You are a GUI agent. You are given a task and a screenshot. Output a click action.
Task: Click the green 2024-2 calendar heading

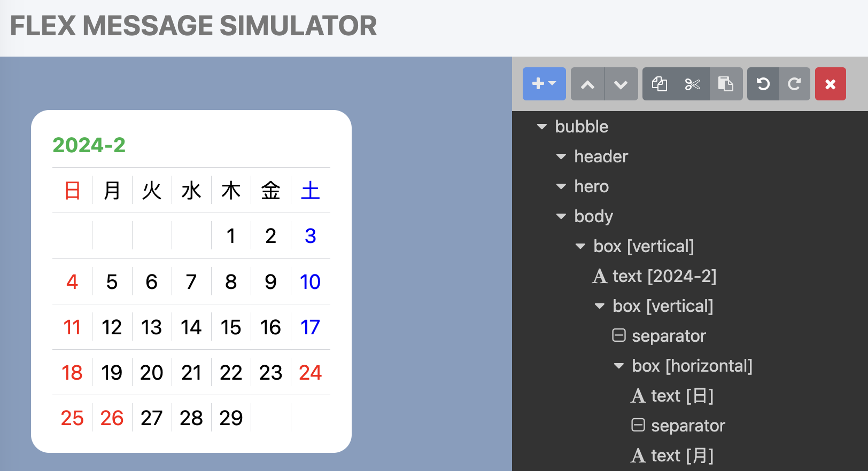(x=89, y=145)
